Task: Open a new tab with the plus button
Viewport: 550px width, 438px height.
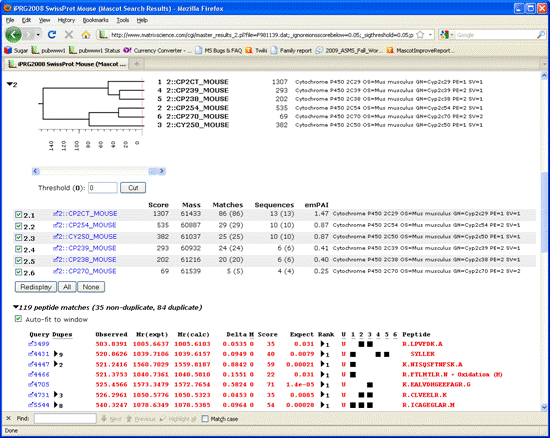Action: coord(137,64)
